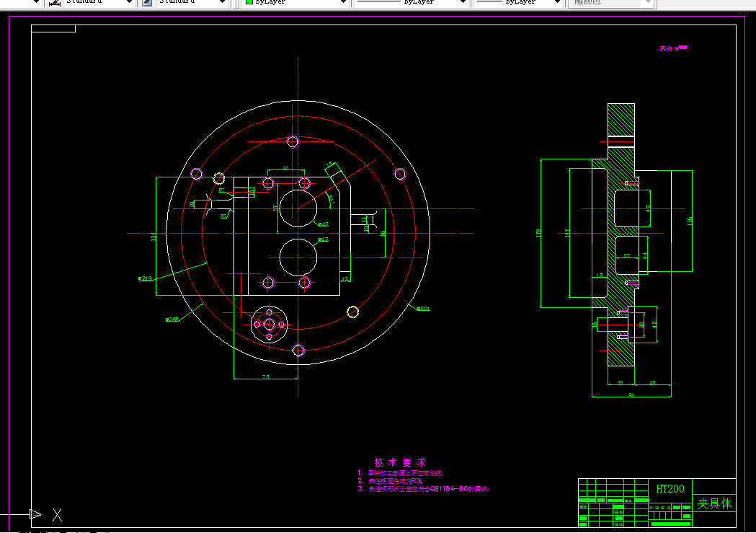756x533 pixels.
Task: Select the 91 dimension in the section view
Action: 631,395
